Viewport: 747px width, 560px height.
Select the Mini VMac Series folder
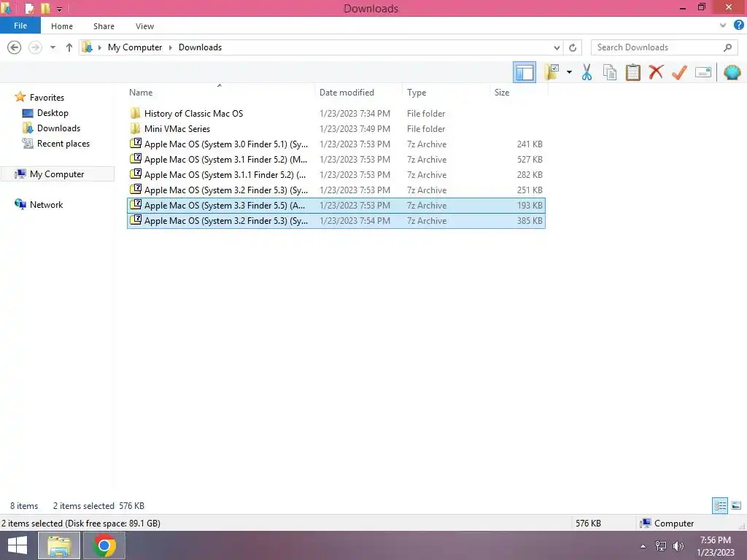(336, 128)
